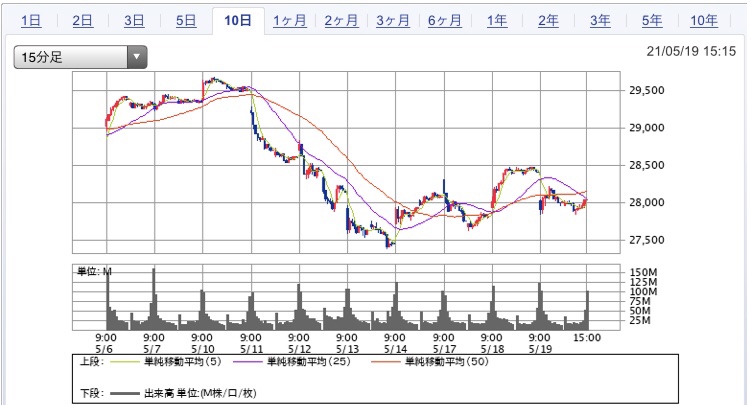
Task: Click the 5/11 date axis label
Action: [252, 349]
